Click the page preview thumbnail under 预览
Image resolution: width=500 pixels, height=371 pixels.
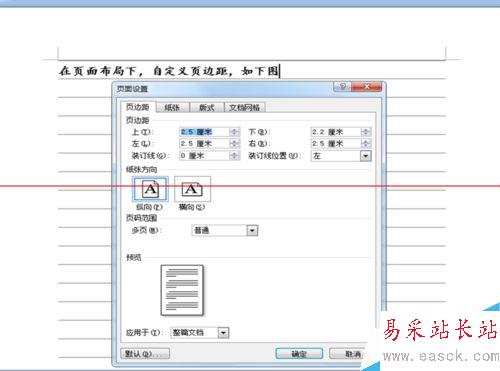[x=182, y=290]
